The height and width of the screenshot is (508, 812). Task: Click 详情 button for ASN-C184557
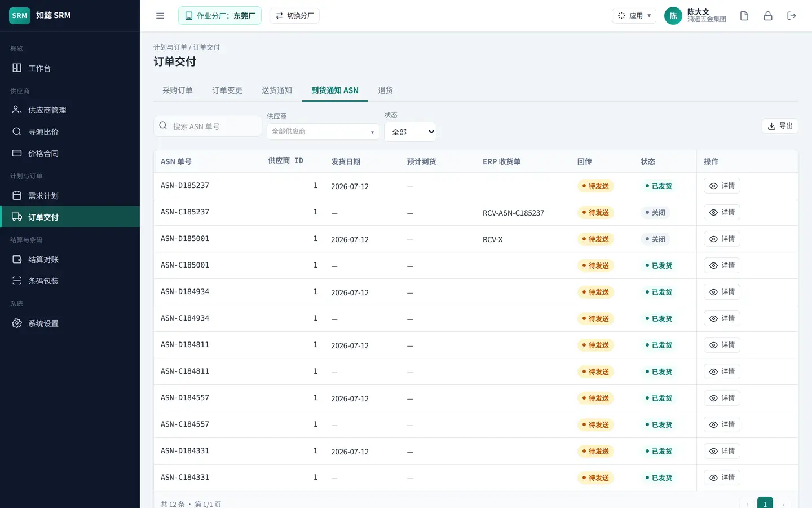722,424
